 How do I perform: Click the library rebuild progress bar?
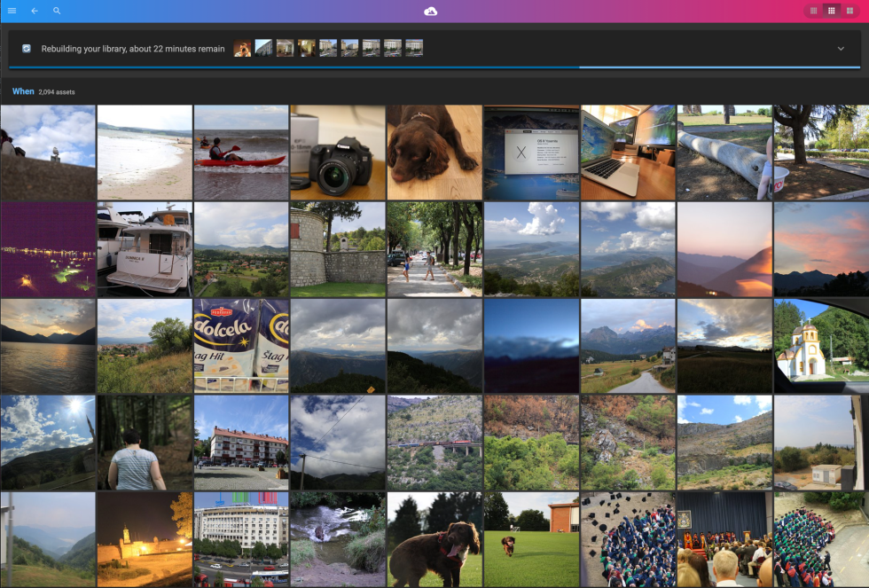point(434,67)
